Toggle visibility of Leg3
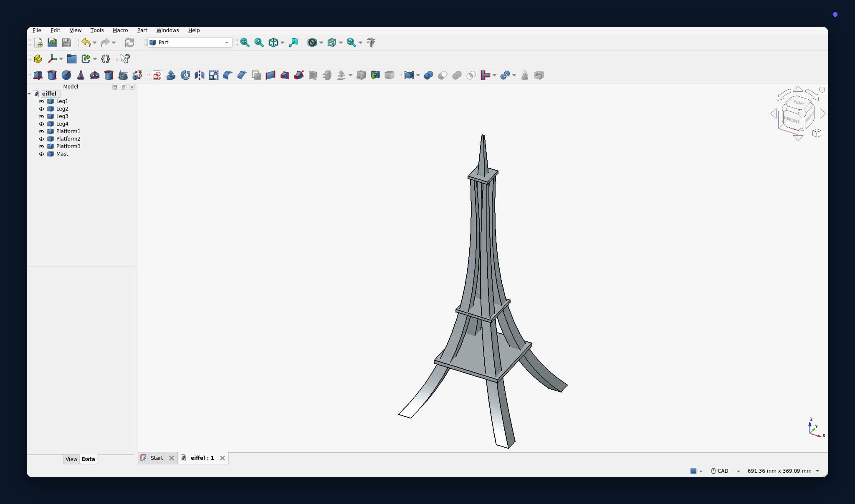Viewport: 855px width, 504px height. click(x=41, y=116)
